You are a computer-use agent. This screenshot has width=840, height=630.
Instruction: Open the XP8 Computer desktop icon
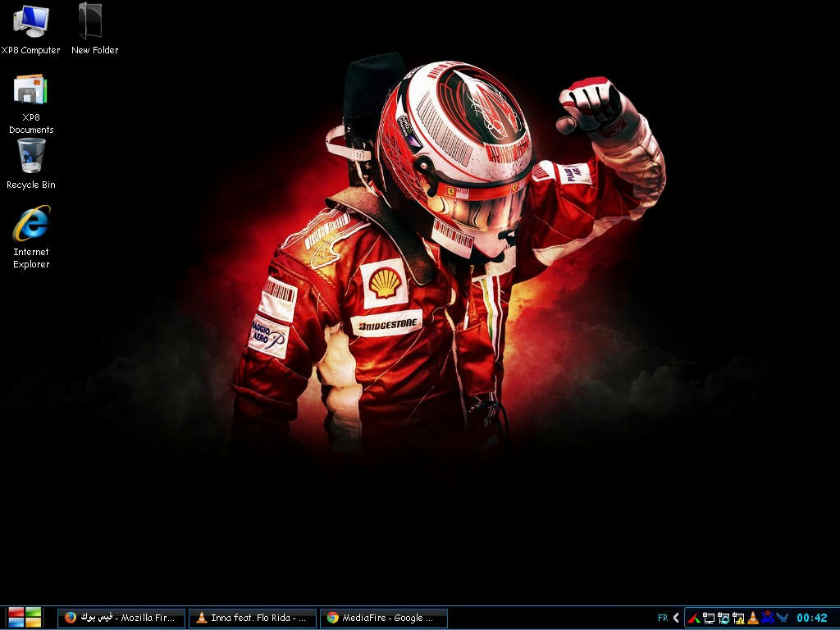point(30,29)
